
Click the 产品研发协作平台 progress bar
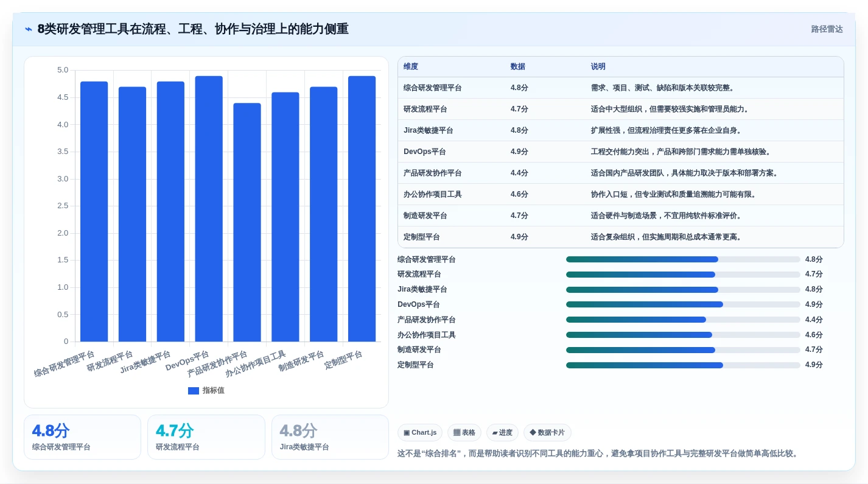683,320
